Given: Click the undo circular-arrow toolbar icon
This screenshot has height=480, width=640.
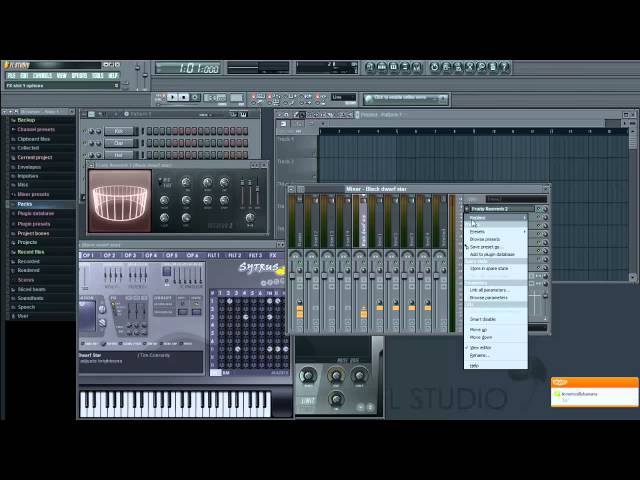Looking at the screenshot, I should 434,67.
